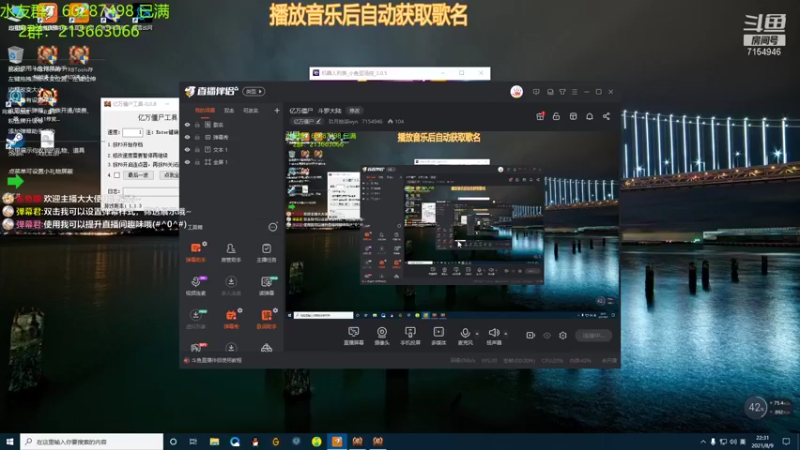The width and height of the screenshot is (800, 450).
Task: Open the 主播任务 streamer tasks tool
Action: (266, 252)
